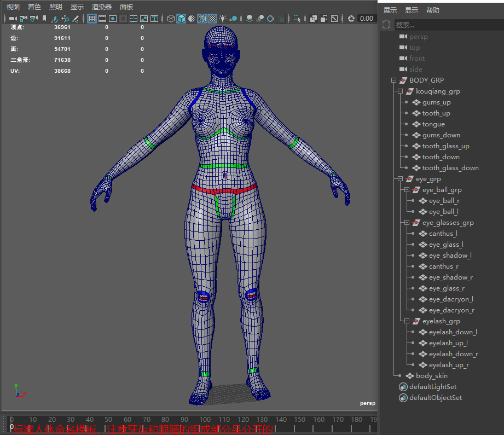Click the smooth shade all cube icon
The image size is (504, 435).
tap(181, 19)
